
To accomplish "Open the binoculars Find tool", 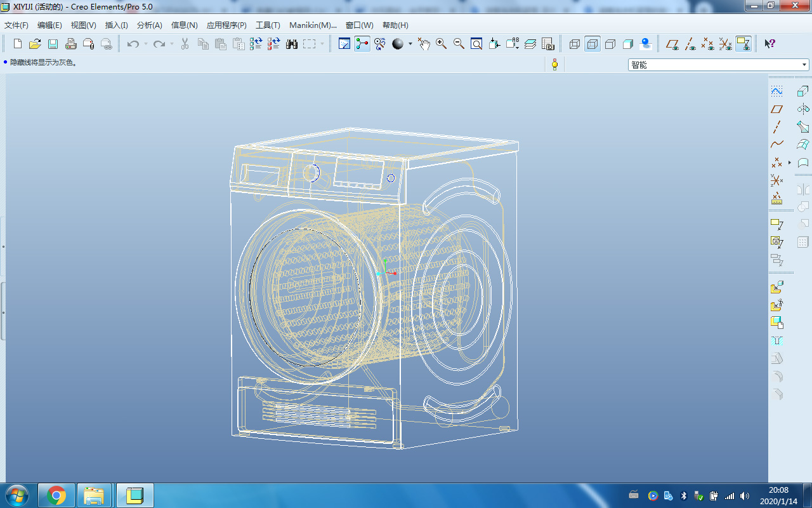I will coord(292,44).
